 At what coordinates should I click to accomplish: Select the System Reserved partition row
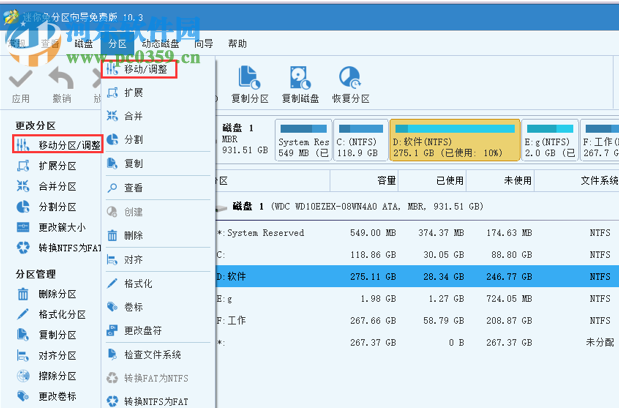[417, 233]
